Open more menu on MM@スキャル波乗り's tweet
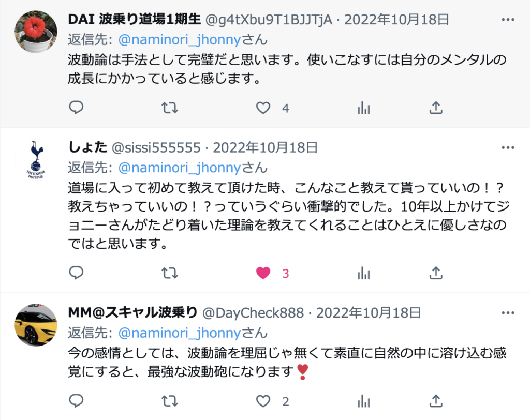The width and height of the screenshot is (530, 420). click(x=508, y=313)
